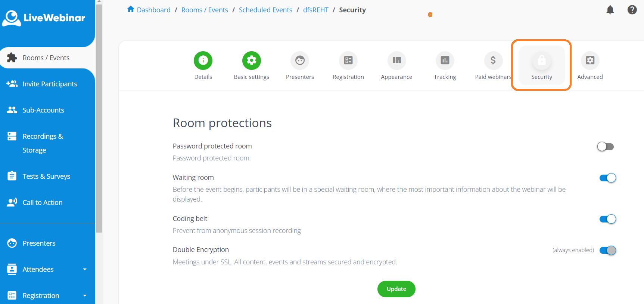Disable the Waiting room toggle
Viewport: 644px width, 304px height.
tap(607, 178)
